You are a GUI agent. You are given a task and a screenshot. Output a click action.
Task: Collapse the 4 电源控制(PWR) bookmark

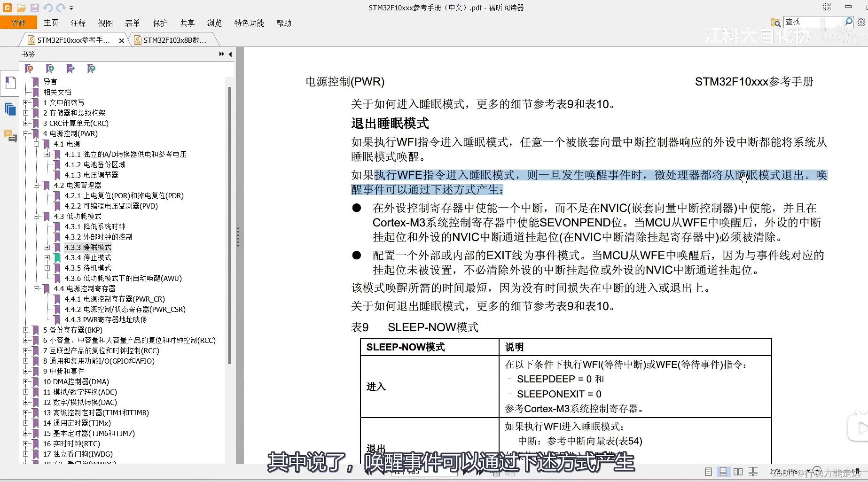click(x=26, y=133)
